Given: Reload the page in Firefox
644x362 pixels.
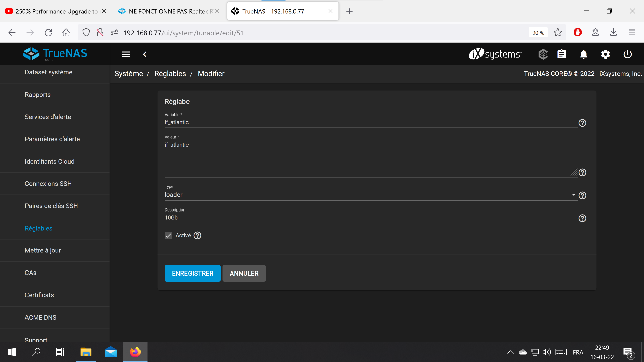Looking at the screenshot, I should (x=48, y=33).
